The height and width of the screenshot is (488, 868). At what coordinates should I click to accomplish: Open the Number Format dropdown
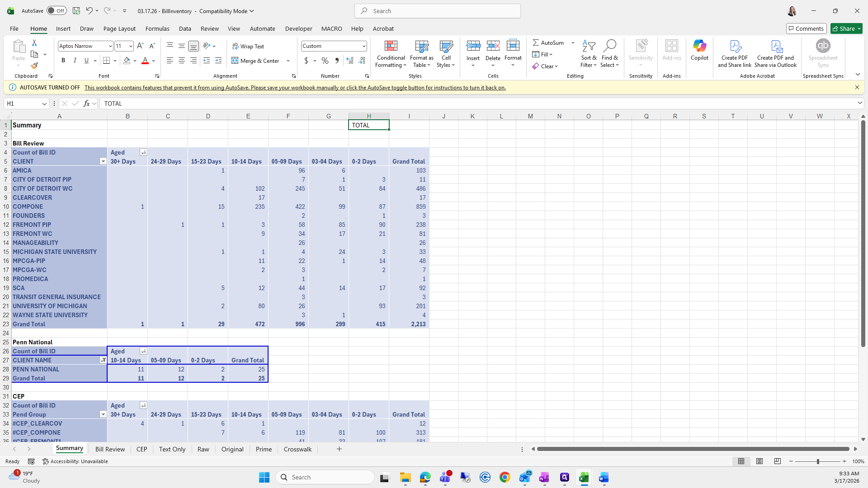coord(363,46)
